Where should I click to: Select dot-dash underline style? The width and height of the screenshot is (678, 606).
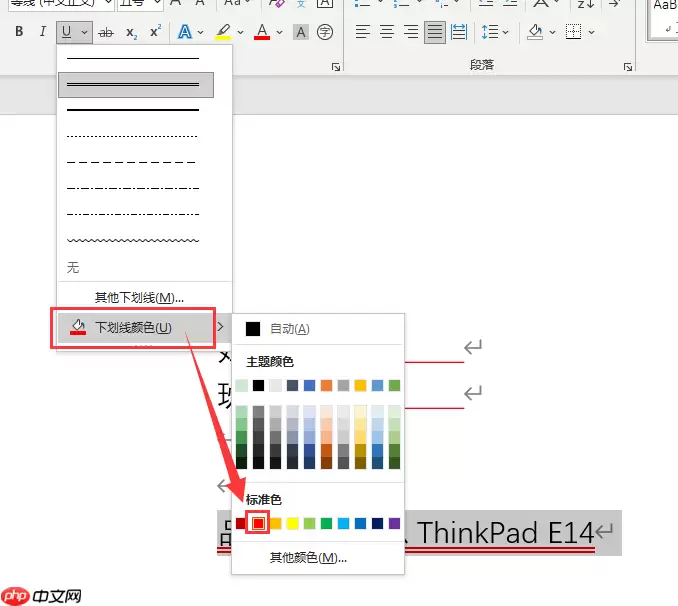pyautogui.click(x=136, y=188)
